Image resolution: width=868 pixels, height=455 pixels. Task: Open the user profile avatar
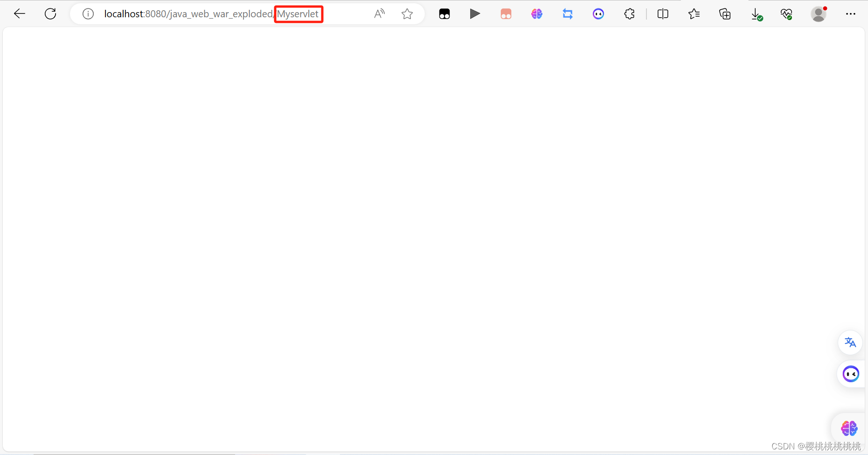(819, 14)
